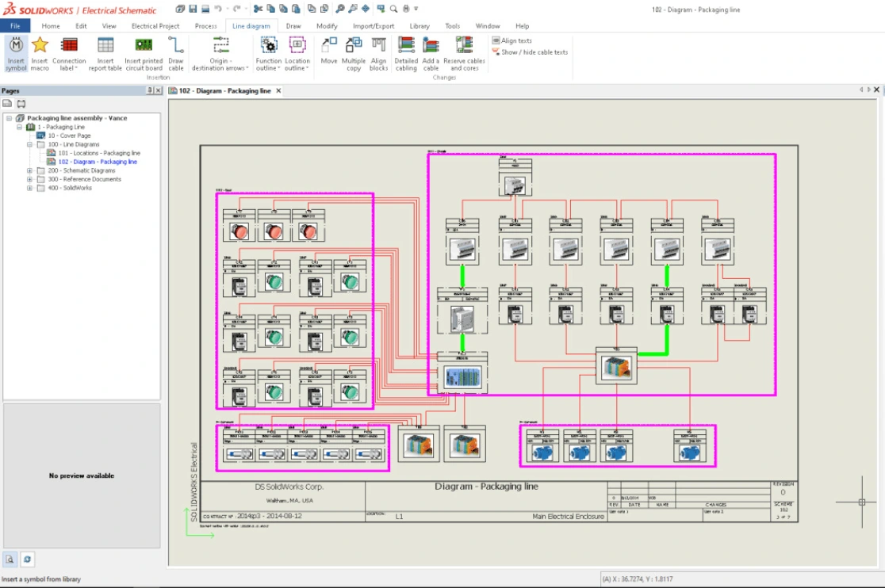The height and width of the screenshot is (588, 885).
Task: Click the Insert macro star icon
Action: coord(40,45)
